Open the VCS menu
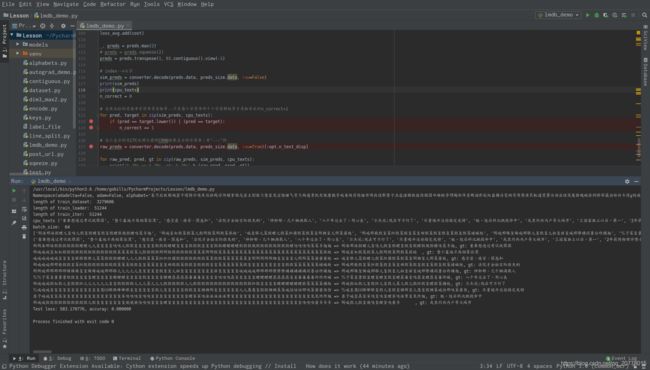The width and height of the screenshot is (650, 370). click(x=168, y=4)
